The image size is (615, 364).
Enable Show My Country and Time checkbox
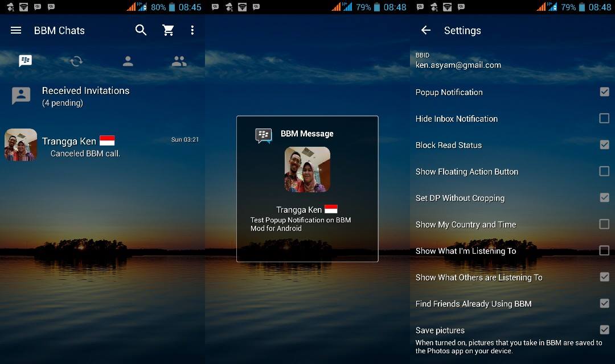(604, 224)
